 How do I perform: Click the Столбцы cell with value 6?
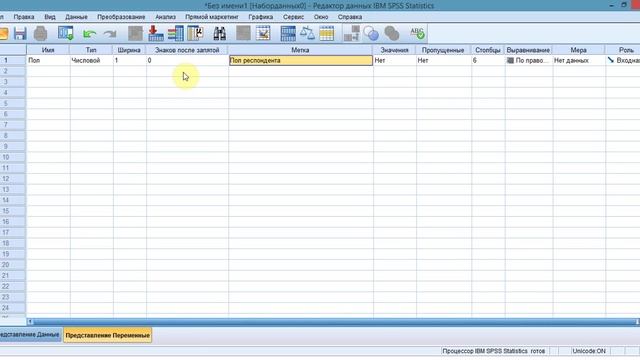(488, 60)
